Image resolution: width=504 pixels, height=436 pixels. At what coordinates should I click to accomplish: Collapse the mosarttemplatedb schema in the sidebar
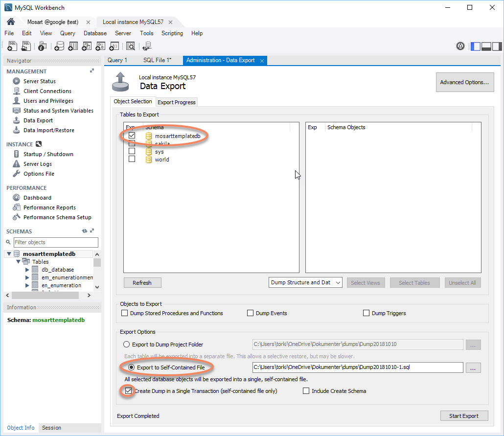pyautogui.click(x=8, y=253)
